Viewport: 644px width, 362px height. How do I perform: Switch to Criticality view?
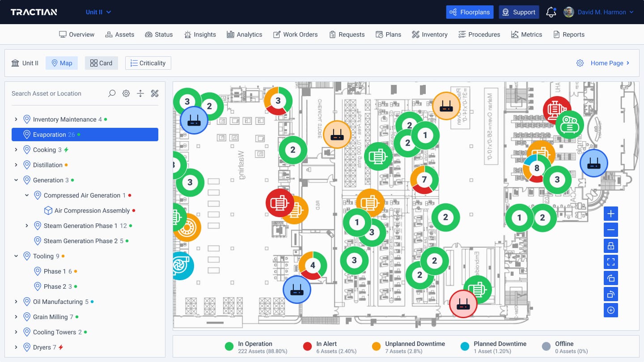[148, 63]
